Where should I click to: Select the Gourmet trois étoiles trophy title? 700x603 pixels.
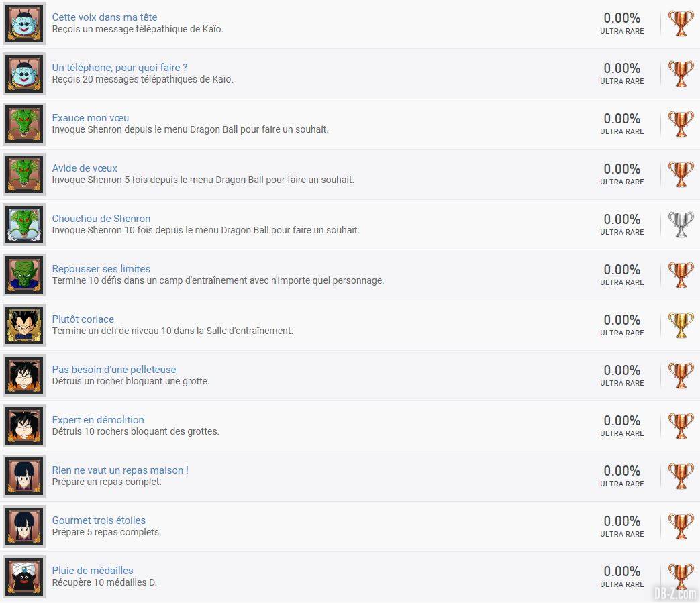coord(99,520)
